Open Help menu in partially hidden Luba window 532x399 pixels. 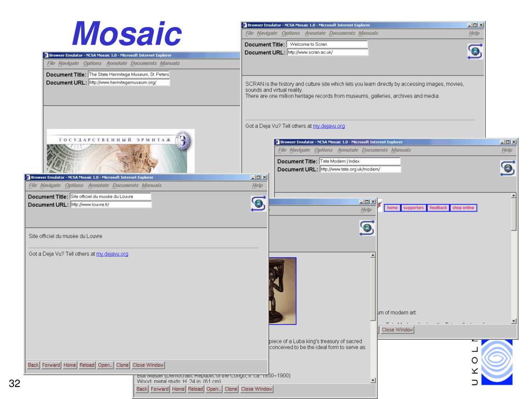[366, 210]
